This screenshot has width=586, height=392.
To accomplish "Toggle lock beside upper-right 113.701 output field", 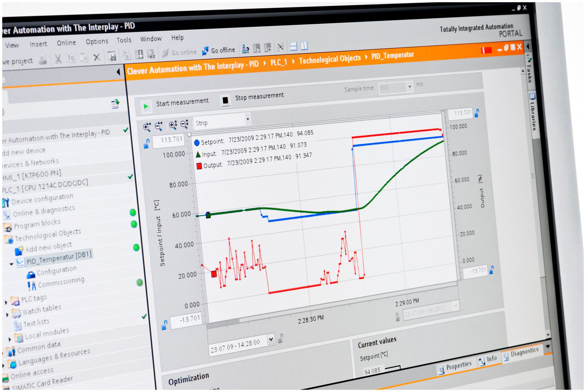I will (477, 113).
